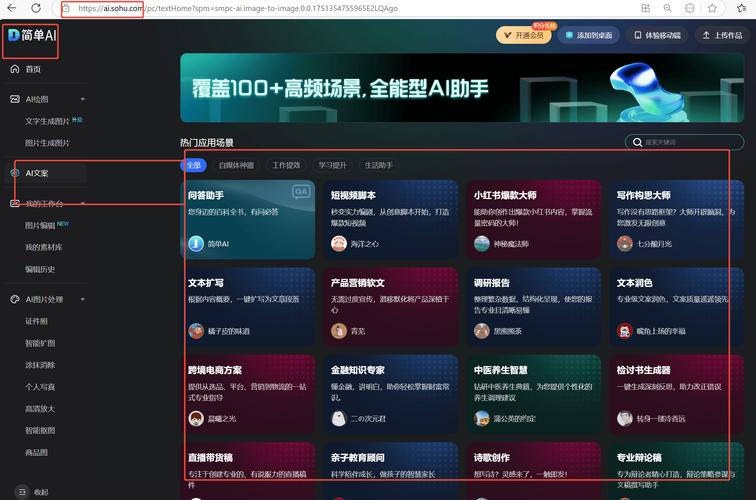
Task: Click the QA icon on 问答助手 card
Action: (x=301, y=191)
